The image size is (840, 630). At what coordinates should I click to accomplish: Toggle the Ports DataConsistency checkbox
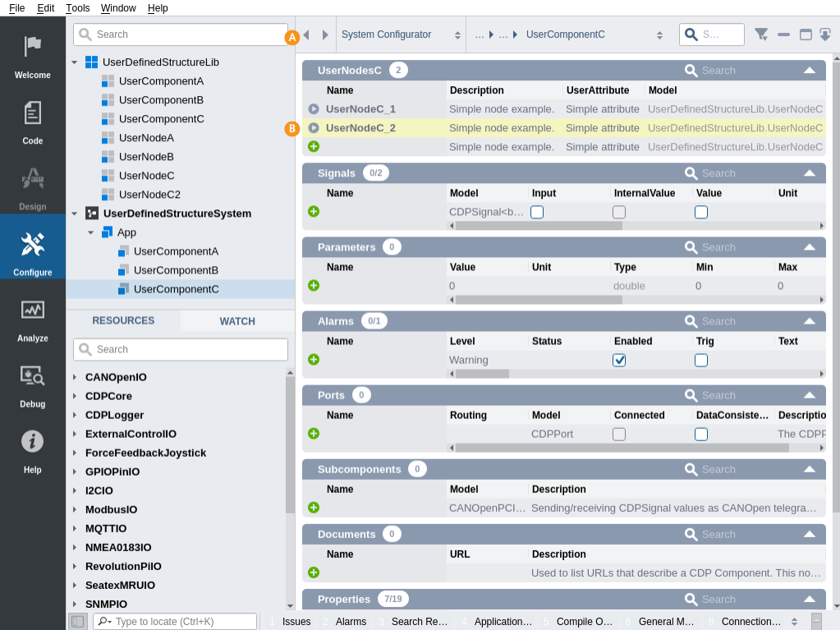[700, 434]
